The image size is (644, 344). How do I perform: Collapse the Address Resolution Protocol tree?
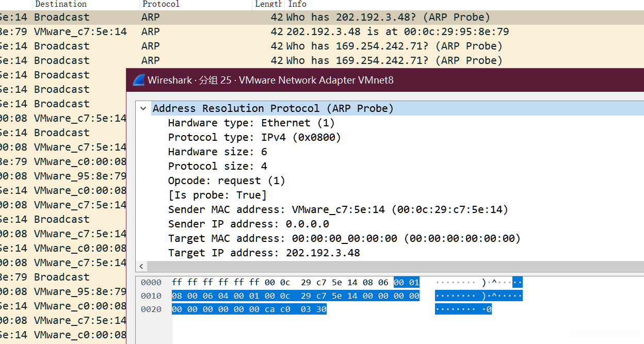coord(143,109)
